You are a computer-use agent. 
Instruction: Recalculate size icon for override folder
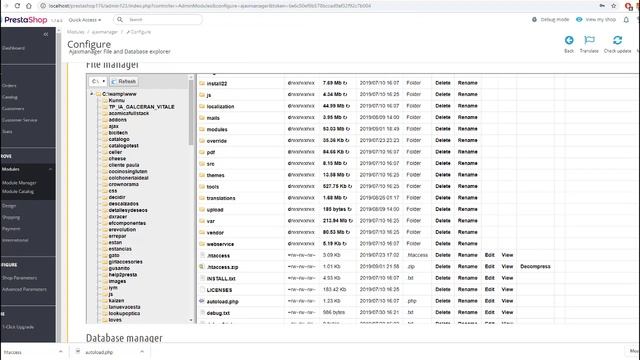pos(347,140)
